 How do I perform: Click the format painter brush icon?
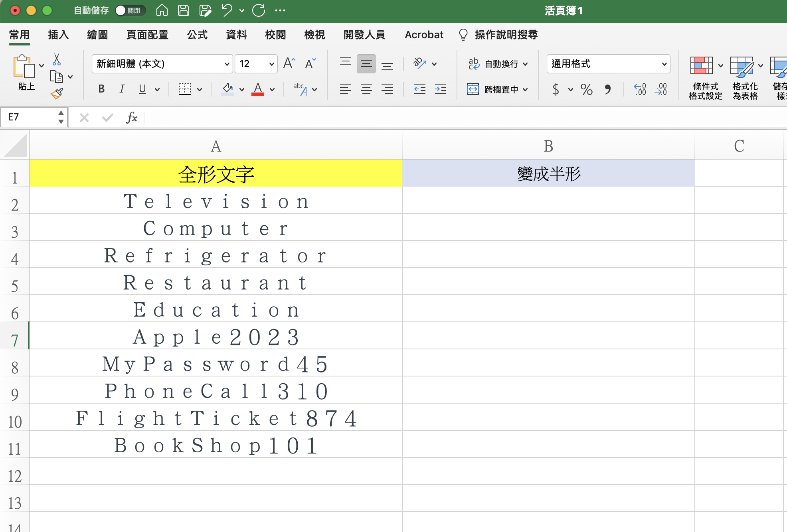[x=57, y=94]
